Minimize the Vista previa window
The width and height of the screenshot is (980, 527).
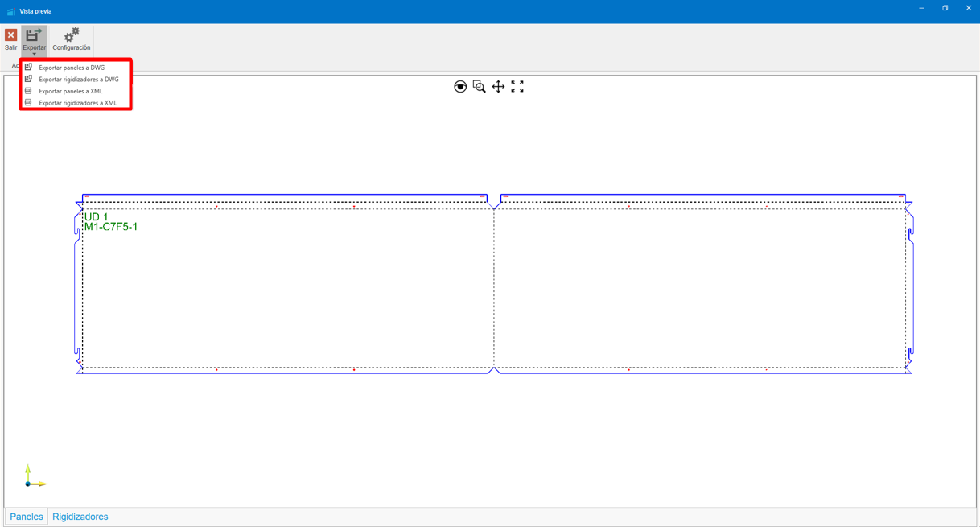[921, 8]
